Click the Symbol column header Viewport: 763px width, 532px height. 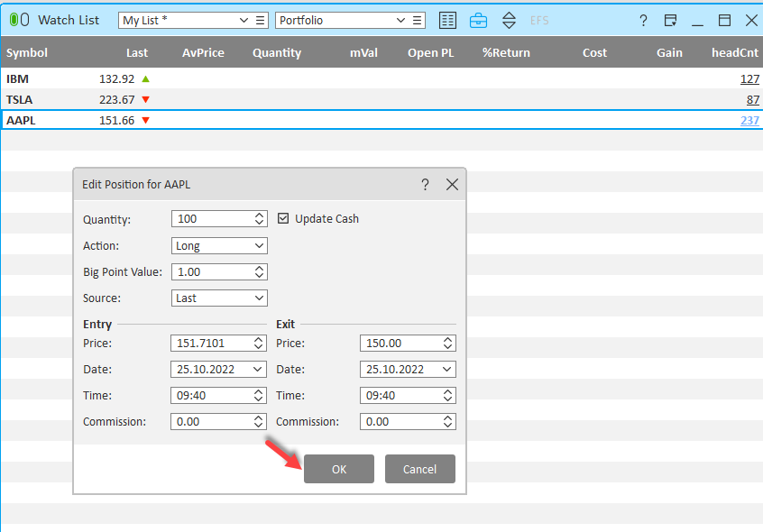point(27,52)
